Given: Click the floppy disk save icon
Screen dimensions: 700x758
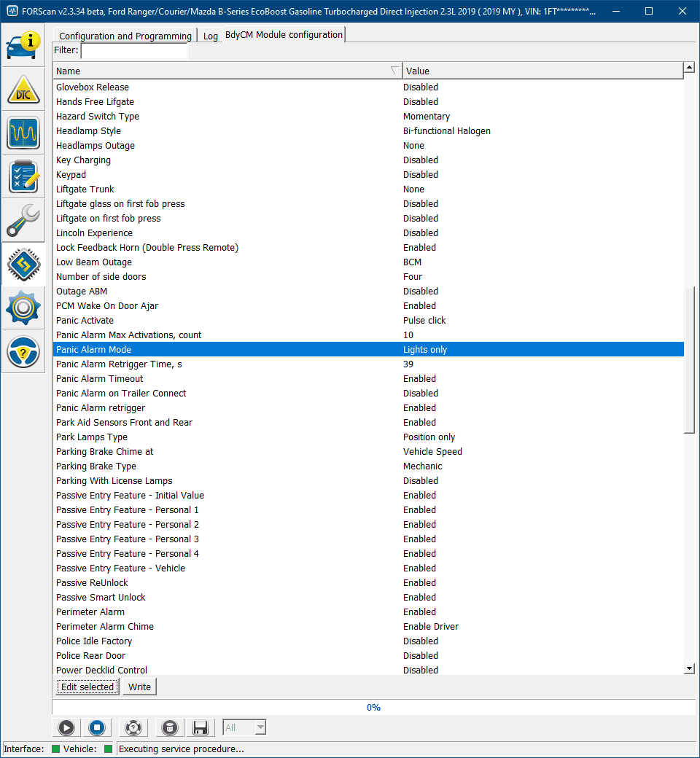Looking at the screenshot, I should tap(201, 727).
